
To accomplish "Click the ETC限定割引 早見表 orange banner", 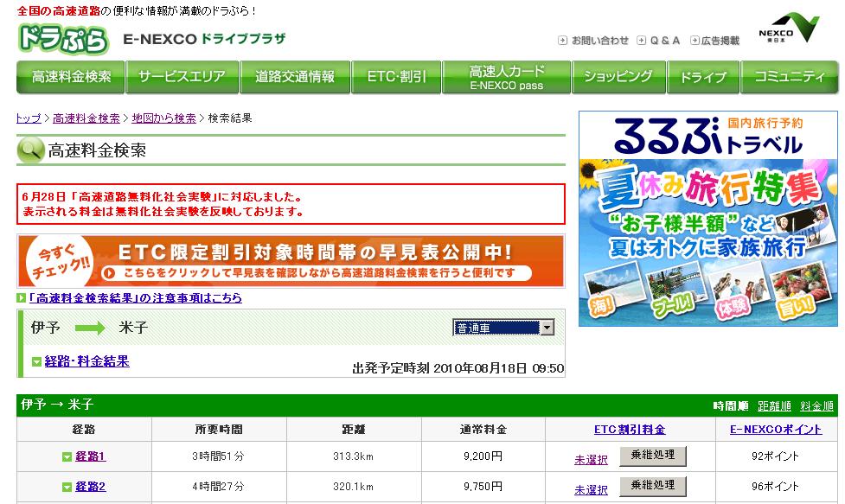I will (291, 261).
